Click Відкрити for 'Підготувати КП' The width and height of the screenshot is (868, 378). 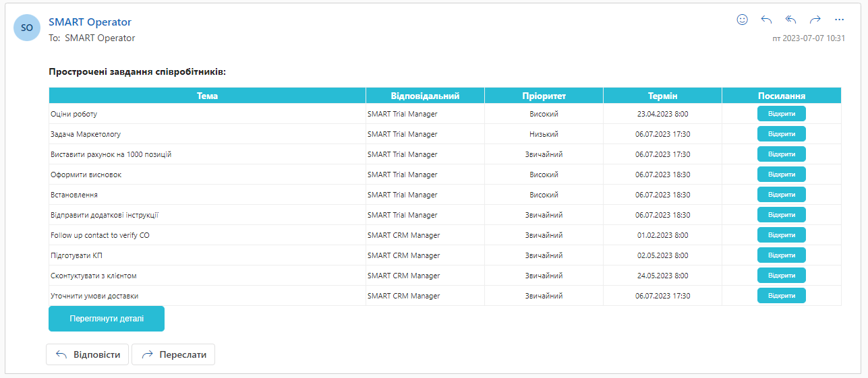tap(781, 255)
